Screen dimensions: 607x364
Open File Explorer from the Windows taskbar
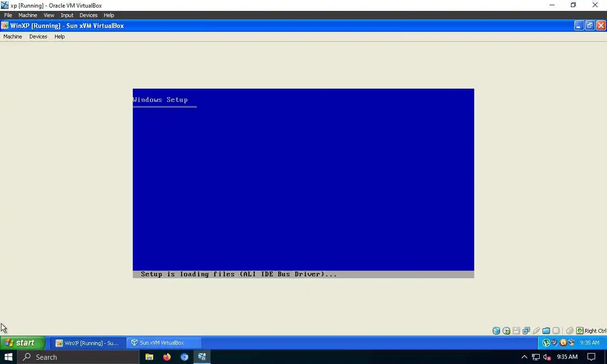coord(149,357)
